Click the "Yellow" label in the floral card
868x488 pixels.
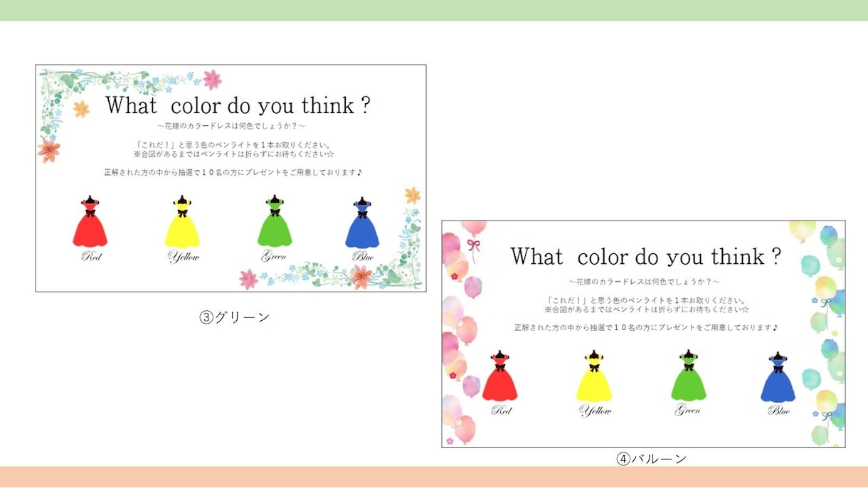184,256
